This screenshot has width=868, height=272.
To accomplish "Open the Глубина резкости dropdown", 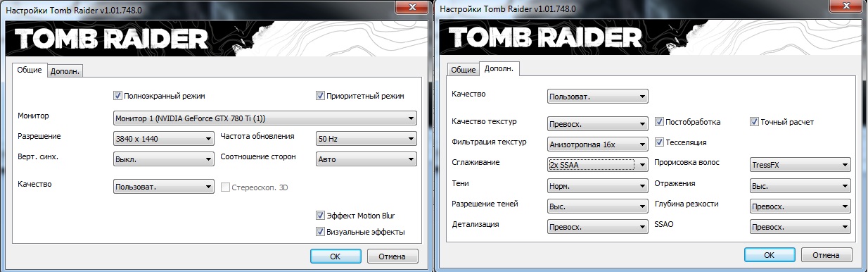I will tap(800, 206).
